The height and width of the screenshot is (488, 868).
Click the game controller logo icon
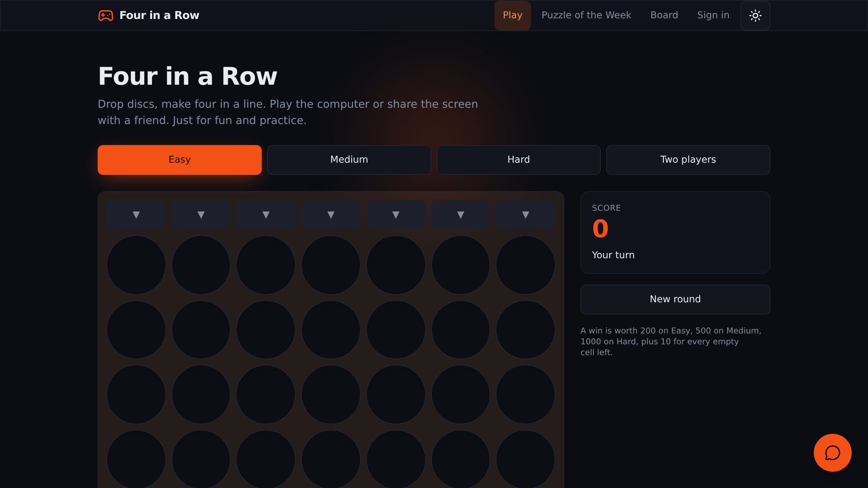(105, 15)
